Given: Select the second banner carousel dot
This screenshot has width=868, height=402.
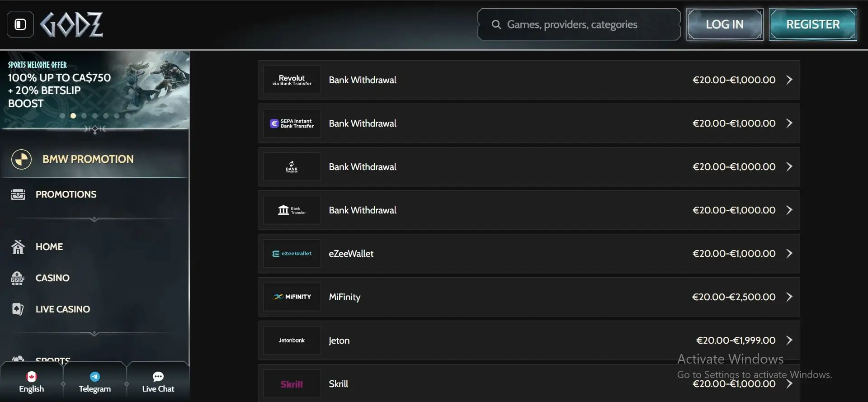Looking at the screenshot, I should pos(73,116).
